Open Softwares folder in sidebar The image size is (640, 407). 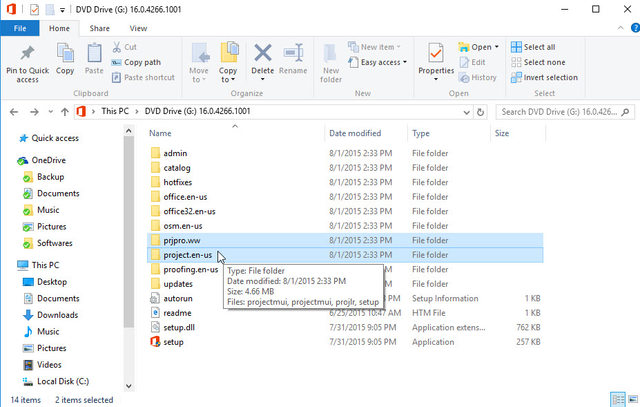54,243
